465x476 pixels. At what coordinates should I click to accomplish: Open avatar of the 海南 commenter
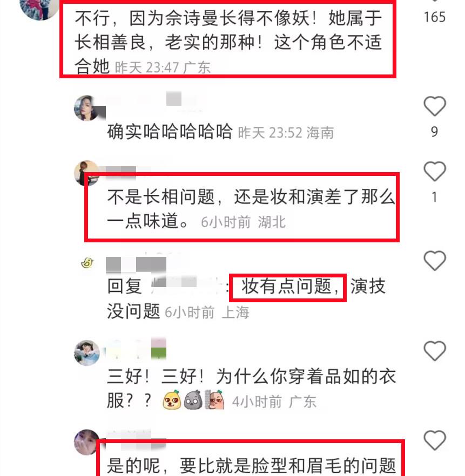(87, 108)
